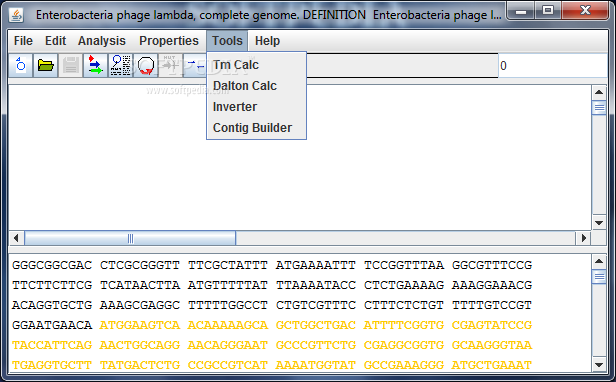Click highlighted sequence block GCCCGTTCTG
The height and width of the screenshot is (382, 616).
click(x=316, y=345)
